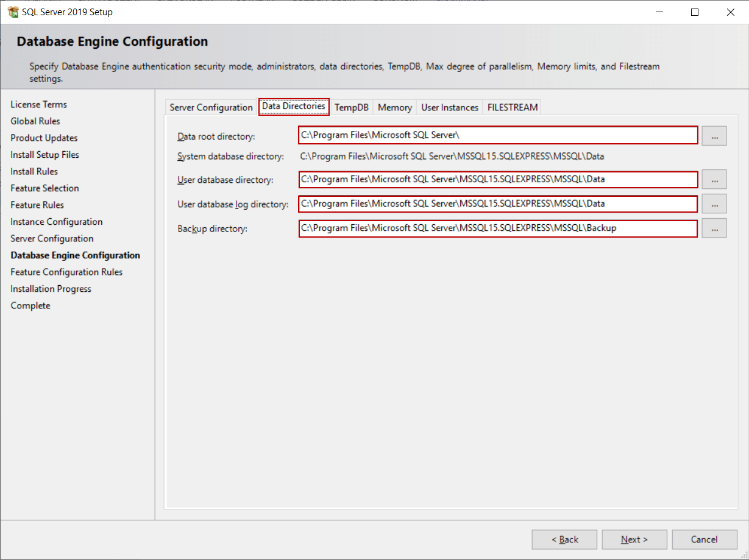Select License Terms in the sidebar
The height and width of the screenshot is (560, 749).
(38, 104)
